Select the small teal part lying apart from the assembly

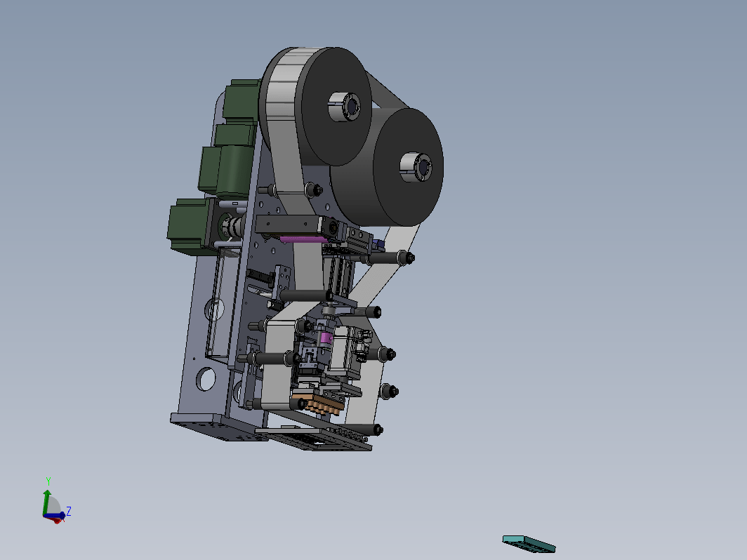(x=529, y=544)
